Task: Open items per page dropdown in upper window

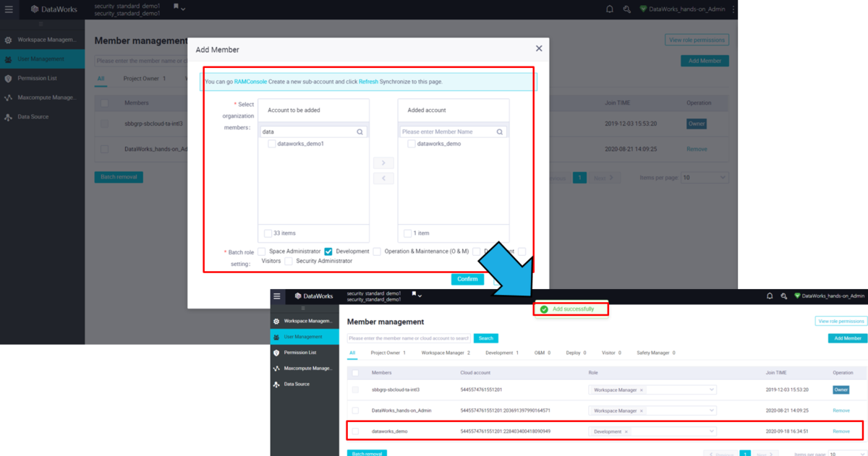Action: (x=705, y=178)
